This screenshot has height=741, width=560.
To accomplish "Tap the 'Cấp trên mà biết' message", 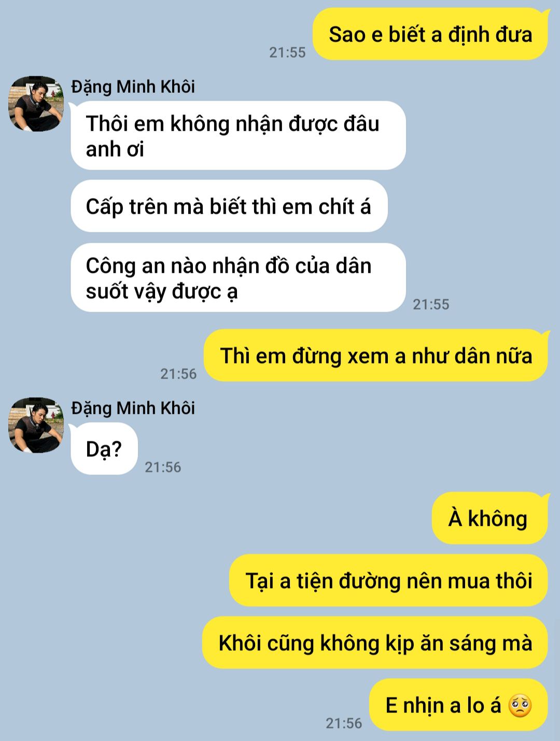I will tap(229, 206).
